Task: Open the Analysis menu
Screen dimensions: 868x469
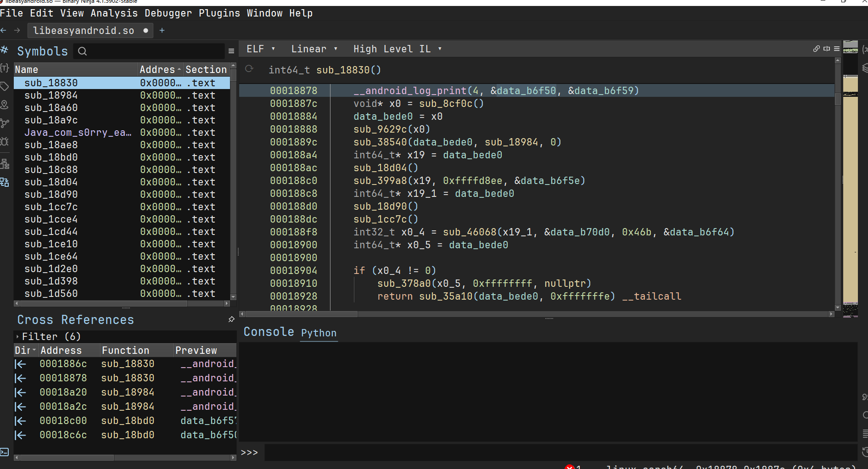Action: (x=114, y=13)
